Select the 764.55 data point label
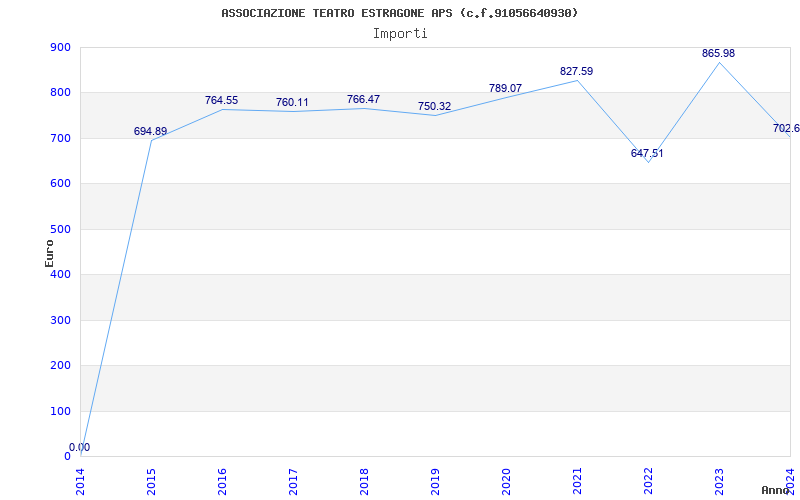The width and height of the screenshot is (800, 500). coord(221,100)
